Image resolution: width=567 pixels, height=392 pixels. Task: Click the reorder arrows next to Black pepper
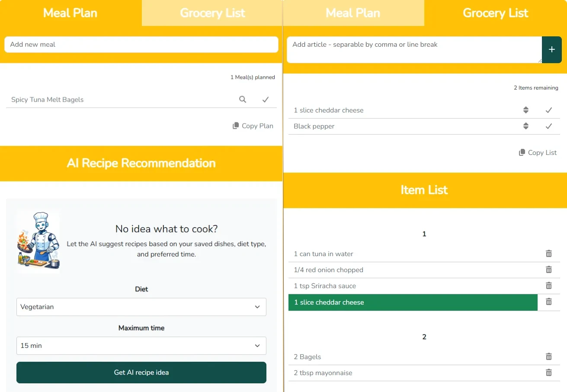point(526,126)
